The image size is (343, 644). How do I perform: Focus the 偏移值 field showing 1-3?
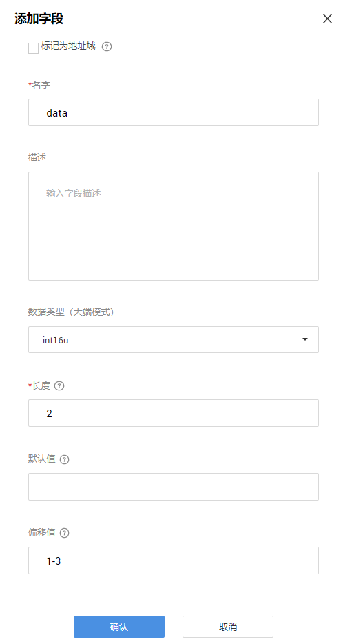[174, 561]
